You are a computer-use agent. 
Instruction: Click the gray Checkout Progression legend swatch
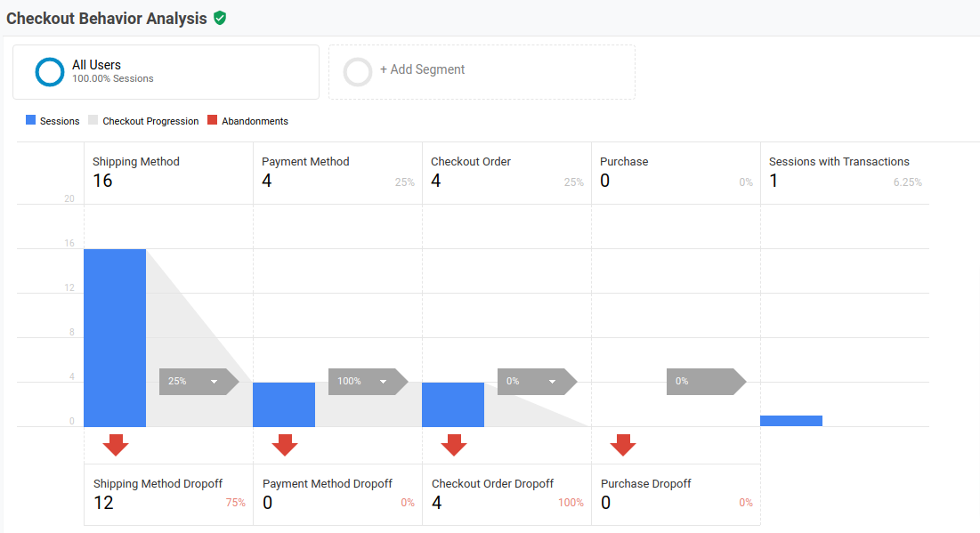(93, 120)
